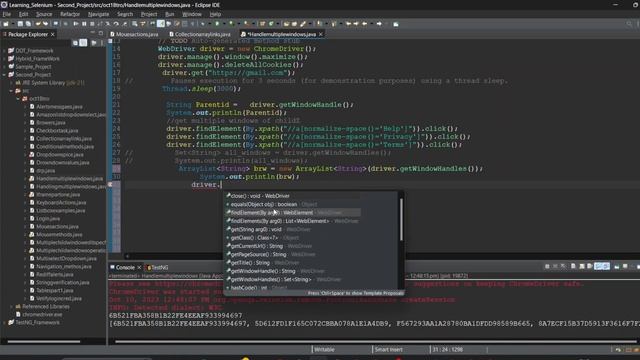Open the Edit menu
The image size is (640, 360).
point(23,14)
